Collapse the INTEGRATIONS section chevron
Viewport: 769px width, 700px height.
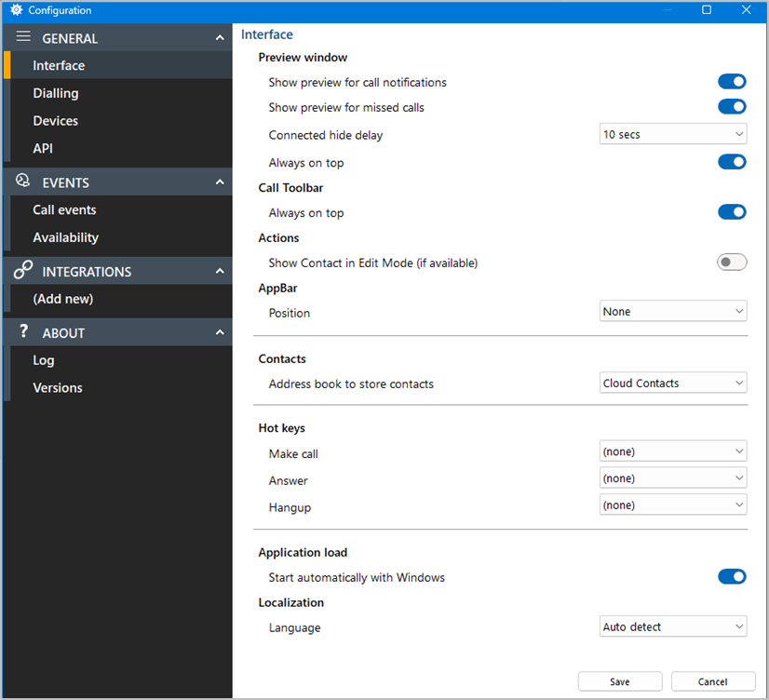pos(220,271)
